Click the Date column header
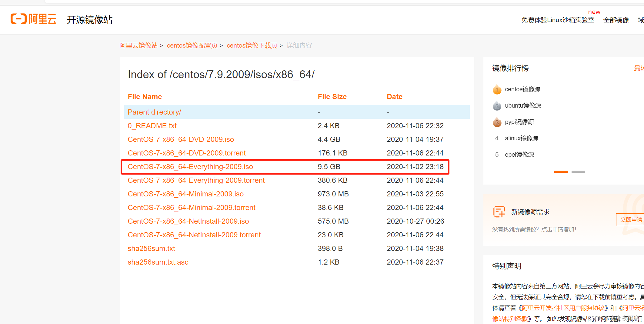 (395, 97)
